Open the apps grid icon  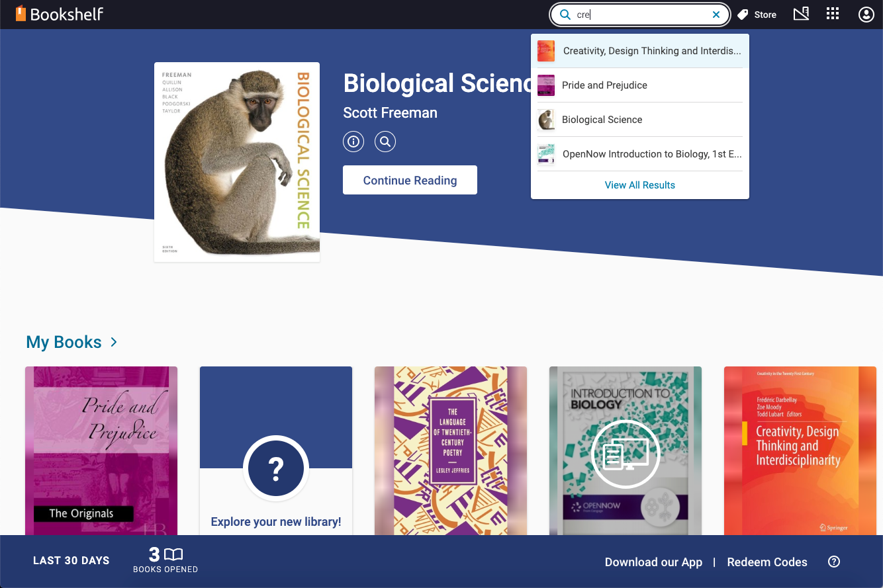(x=833, y=14)
